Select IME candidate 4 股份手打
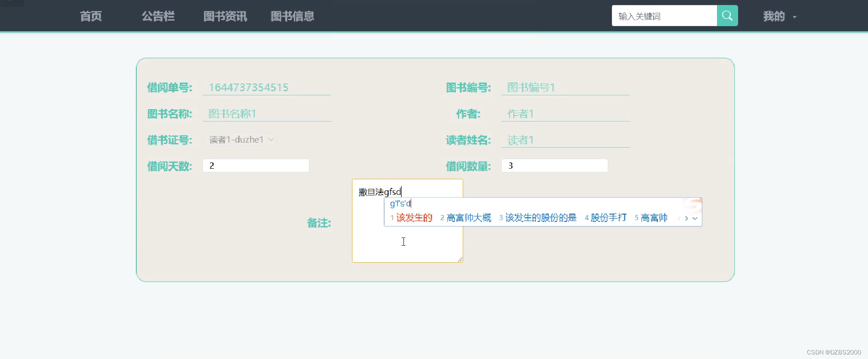Screen dimensions: 868x359 coord(605,218)
